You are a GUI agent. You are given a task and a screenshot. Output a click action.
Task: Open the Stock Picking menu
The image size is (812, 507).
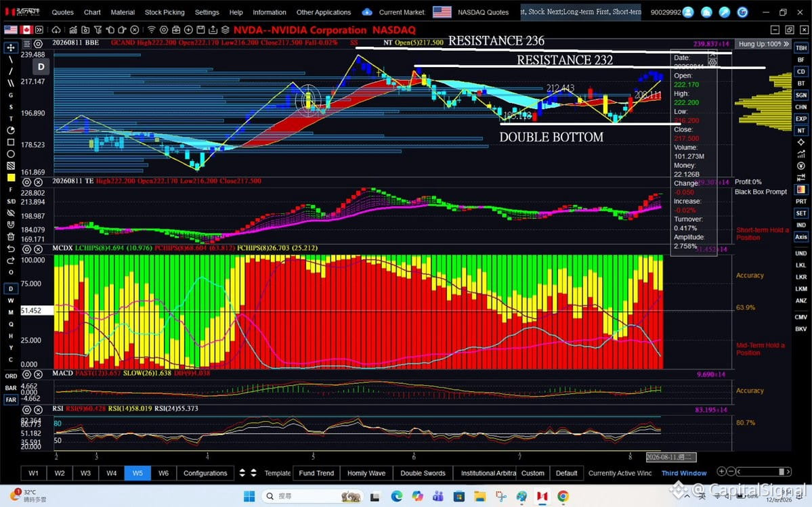point(165,12)
